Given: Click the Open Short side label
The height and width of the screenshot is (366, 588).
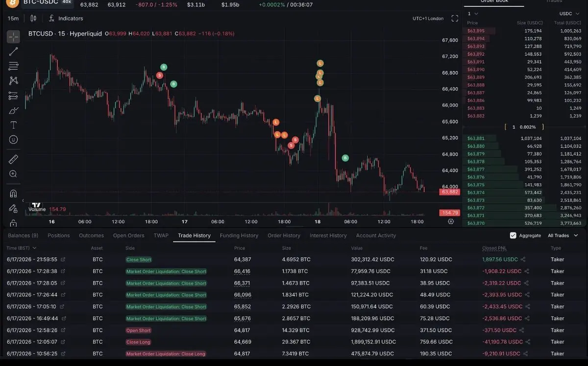Looking at the screenshot, I should click(139, 330).
